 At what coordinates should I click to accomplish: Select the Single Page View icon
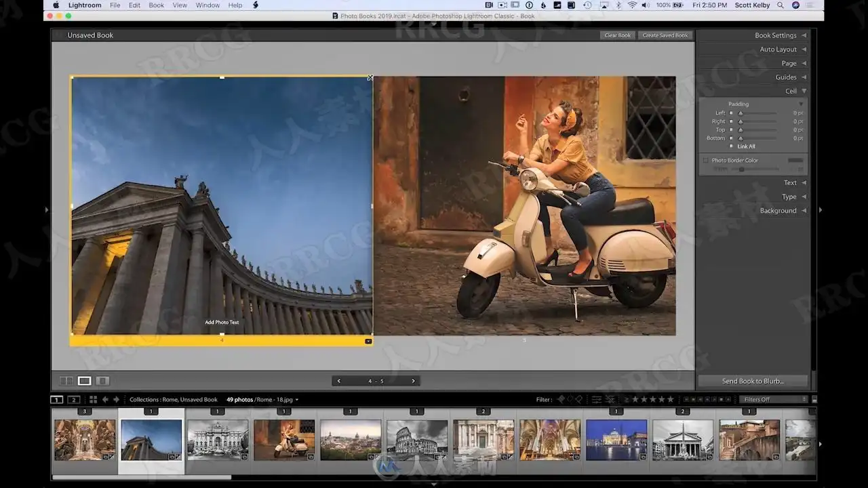pyautogui.click(x=102, y=381)
